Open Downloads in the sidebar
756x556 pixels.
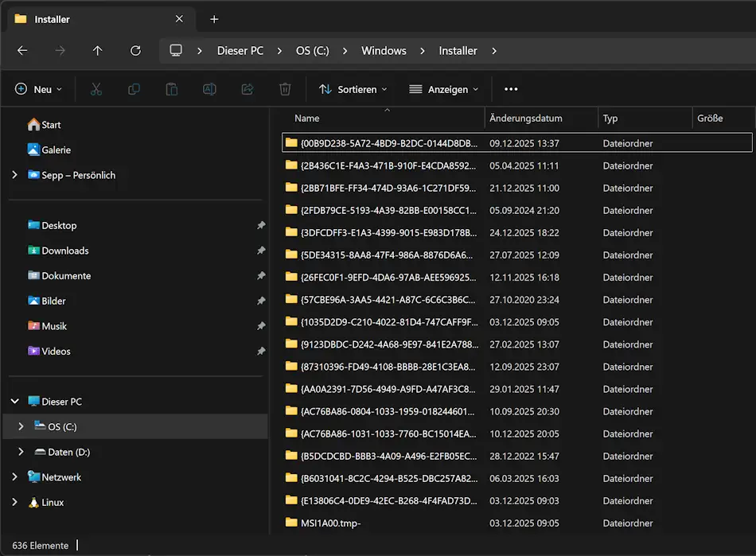click(64, 251)
